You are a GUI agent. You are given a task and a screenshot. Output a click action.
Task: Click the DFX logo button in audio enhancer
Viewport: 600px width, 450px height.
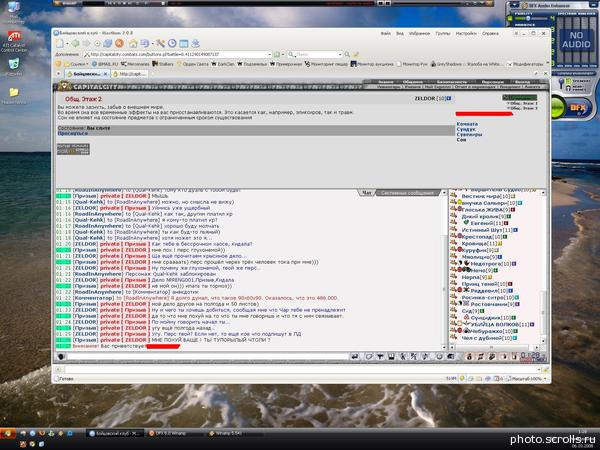577,108
